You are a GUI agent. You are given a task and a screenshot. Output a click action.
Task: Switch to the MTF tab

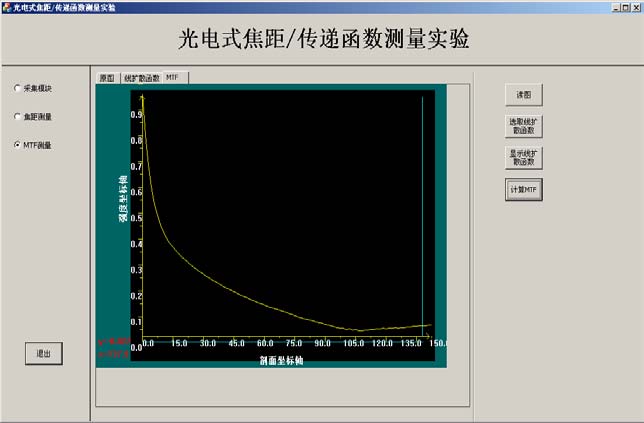[x=176, y=78]
